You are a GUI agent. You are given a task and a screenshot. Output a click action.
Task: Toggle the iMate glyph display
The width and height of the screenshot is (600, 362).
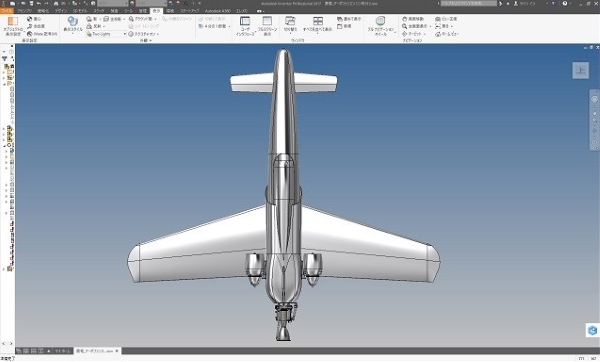click(x=42, y=34)
